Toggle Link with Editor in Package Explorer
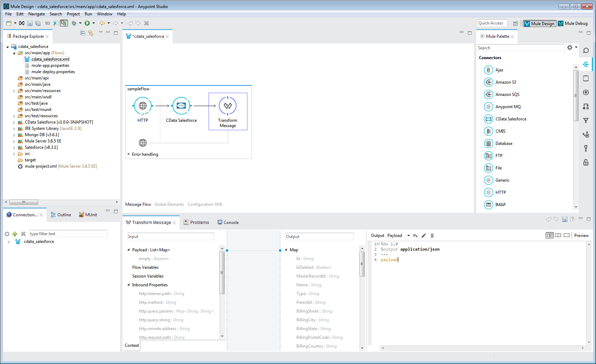The image size is (596, 364). click(91, 33)
